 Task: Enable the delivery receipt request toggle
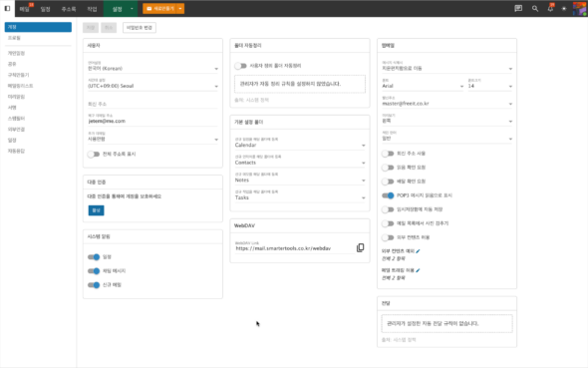pyautogui.click(x=388, y=182)
